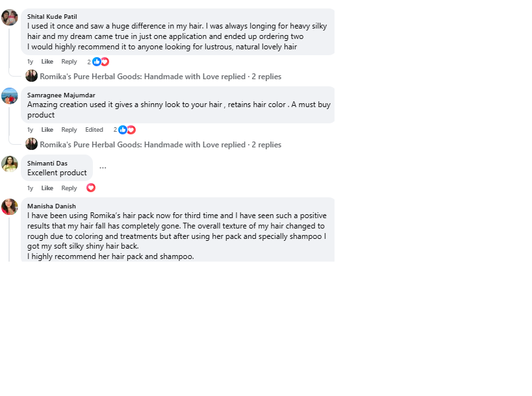Open three-dot options for Shimanti Das's comment
This screenshot has width=532, height=396.
[103, 167]
